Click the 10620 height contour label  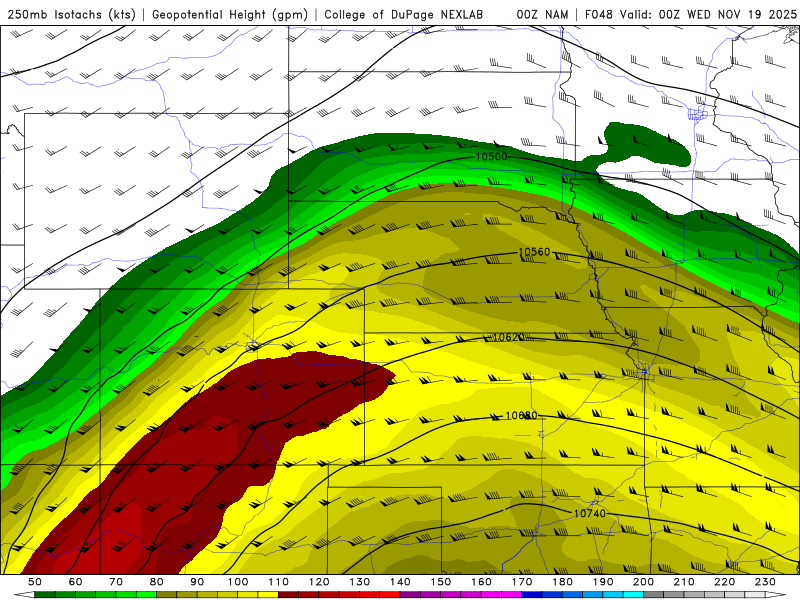click(x=509, y=337)
